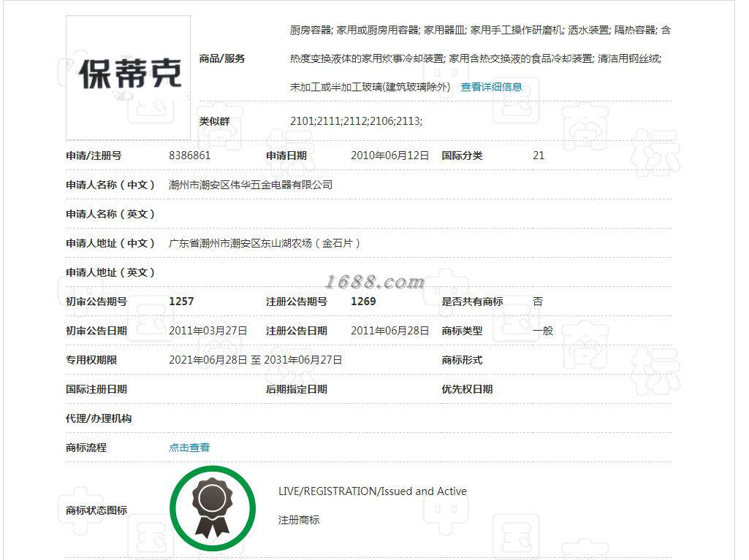Select the 商标类型 label

click(x=462, y=330)
